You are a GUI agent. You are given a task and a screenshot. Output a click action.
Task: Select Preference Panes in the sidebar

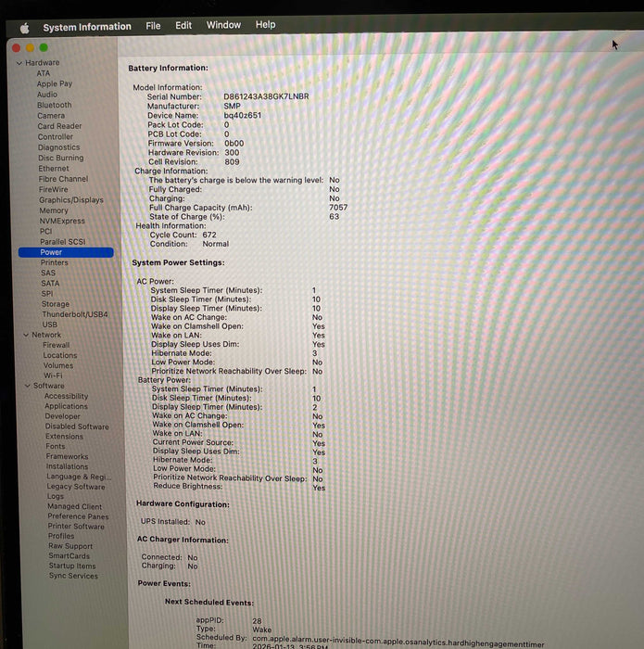pyautogui.click(x=78, y=516)
